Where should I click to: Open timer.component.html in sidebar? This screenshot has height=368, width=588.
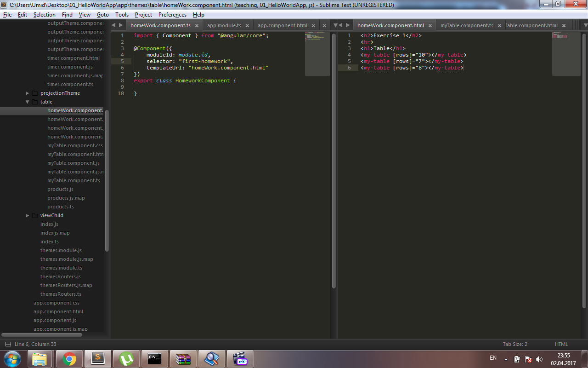pos(73,58)
